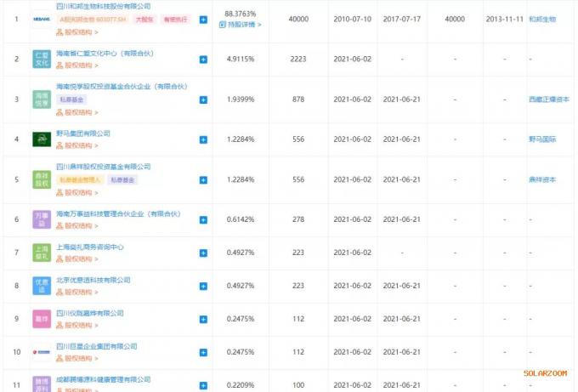This screenshot has width=578, height=392.
Task: Click the 四川和邦生物 company logo in row 1
Action: pyautogui.click(x=42, y=18)
